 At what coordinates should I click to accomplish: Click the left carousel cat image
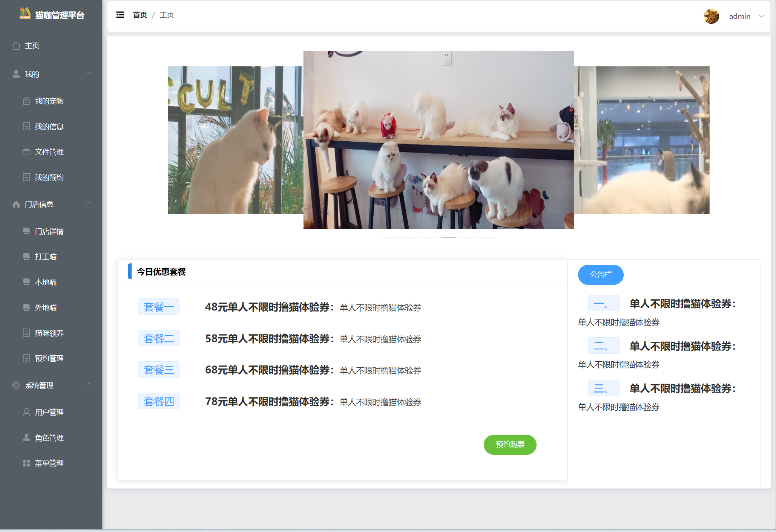235,140
